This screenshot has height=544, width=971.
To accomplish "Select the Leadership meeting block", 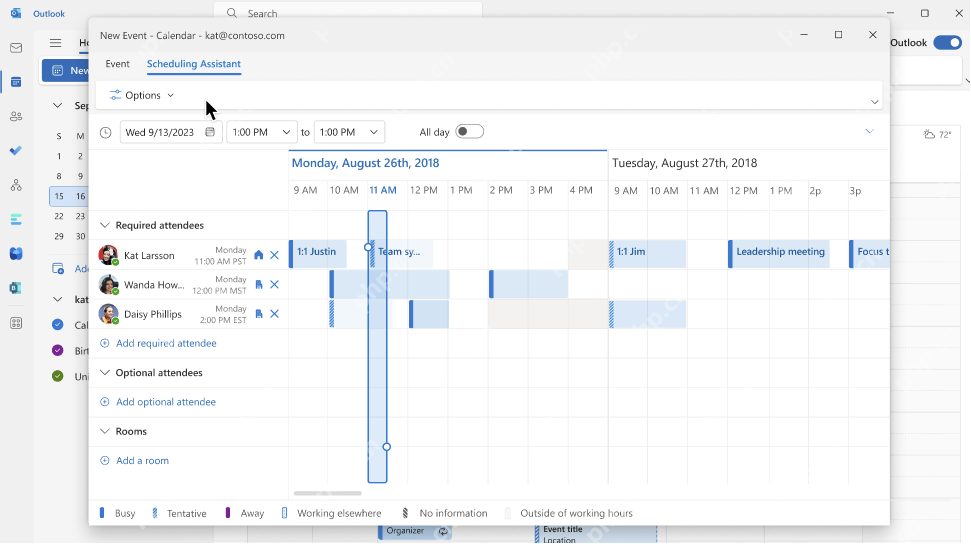I will [x=778, y=254].
